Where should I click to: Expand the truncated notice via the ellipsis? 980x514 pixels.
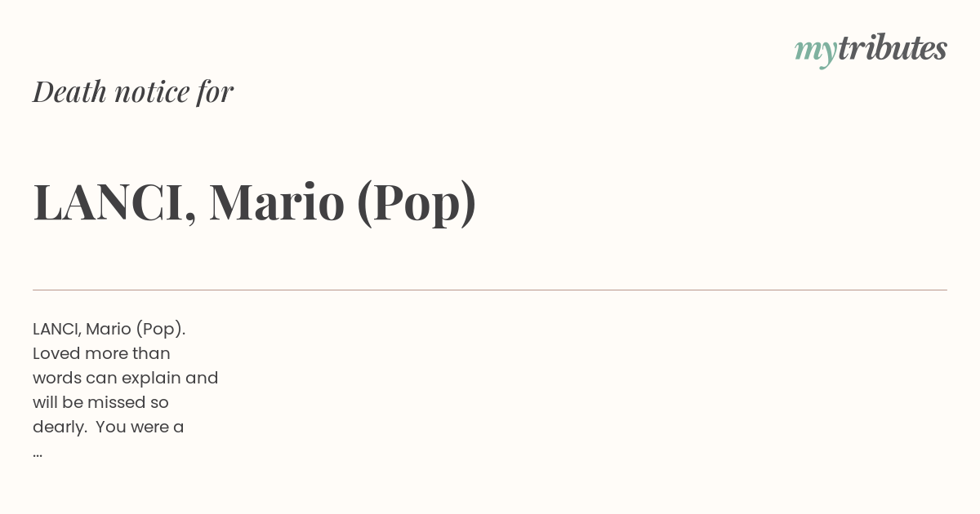point(38,452)
